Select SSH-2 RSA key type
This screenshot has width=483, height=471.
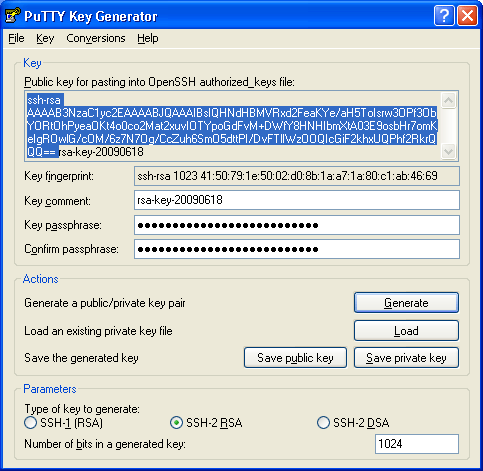pyautogui.click(x=206, y=423)
